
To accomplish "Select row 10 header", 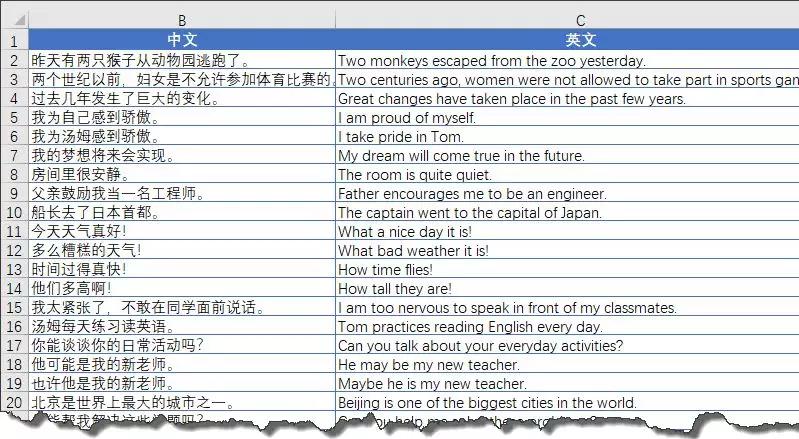I will 14,212.
